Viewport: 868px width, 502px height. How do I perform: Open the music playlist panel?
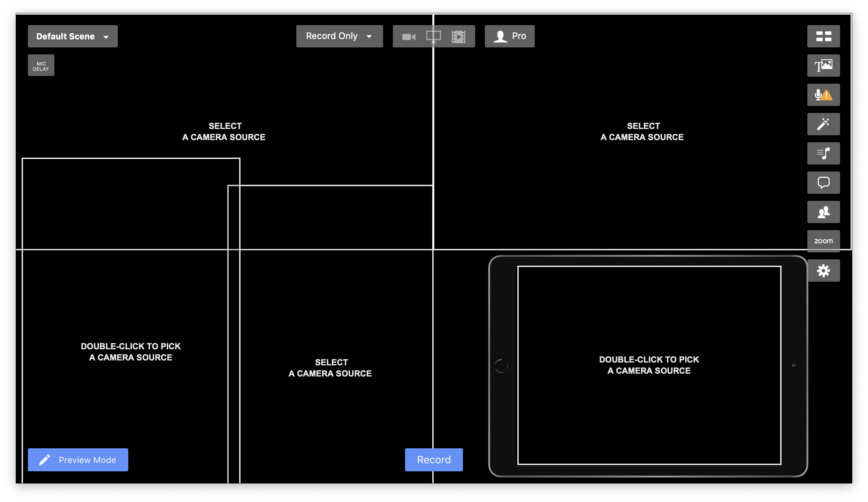pyautogui.click(x=823, y=153)
